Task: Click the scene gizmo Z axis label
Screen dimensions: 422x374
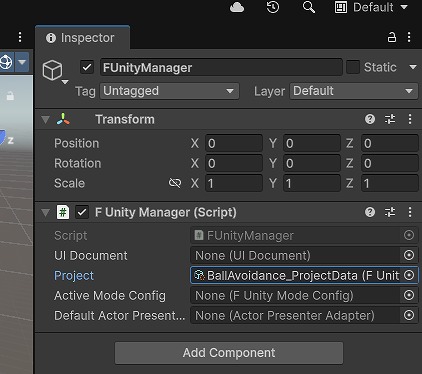Action: tap(10, 140)
